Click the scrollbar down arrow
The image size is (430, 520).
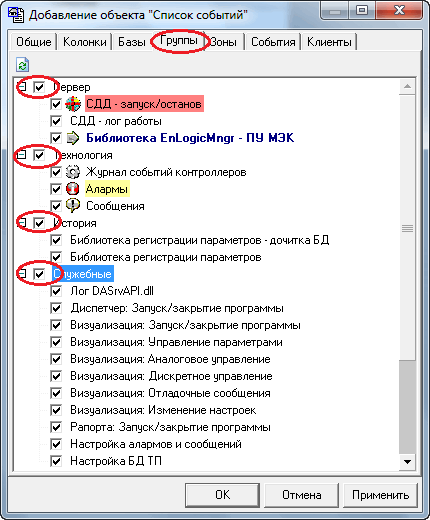pyautogui.click(x=407, y=462)
